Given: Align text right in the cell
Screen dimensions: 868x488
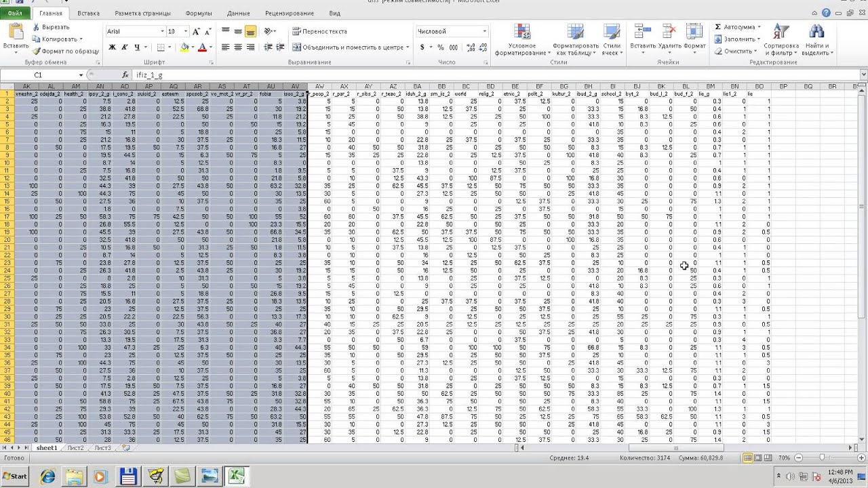Looking at the screenshot, I should pos(250,47).
